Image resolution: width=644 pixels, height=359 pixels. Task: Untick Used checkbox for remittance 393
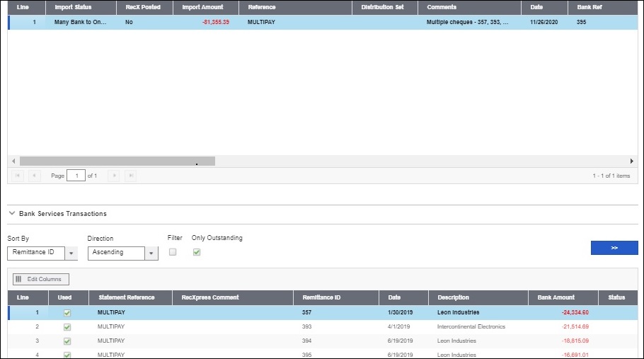tap(67, 327)
